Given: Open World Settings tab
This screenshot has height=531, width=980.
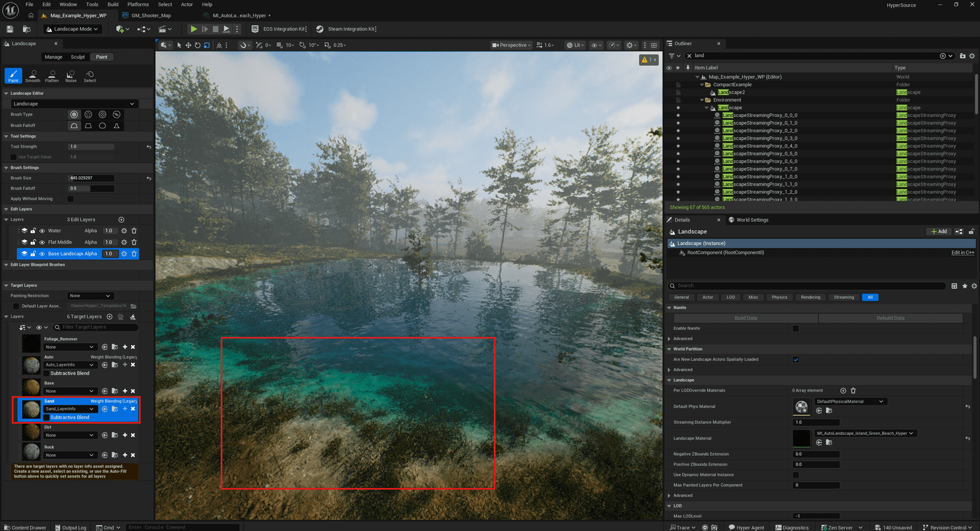Looking at the screenshot, I should [748, 220].
